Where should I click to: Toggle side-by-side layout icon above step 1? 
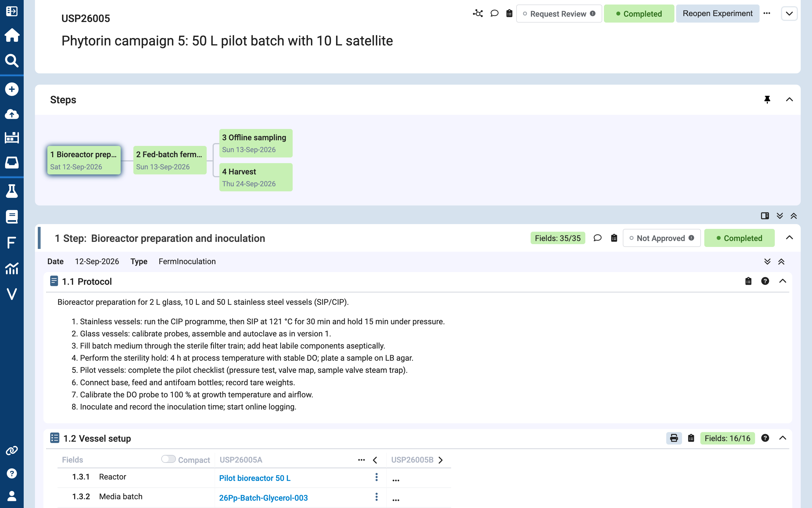765,216
